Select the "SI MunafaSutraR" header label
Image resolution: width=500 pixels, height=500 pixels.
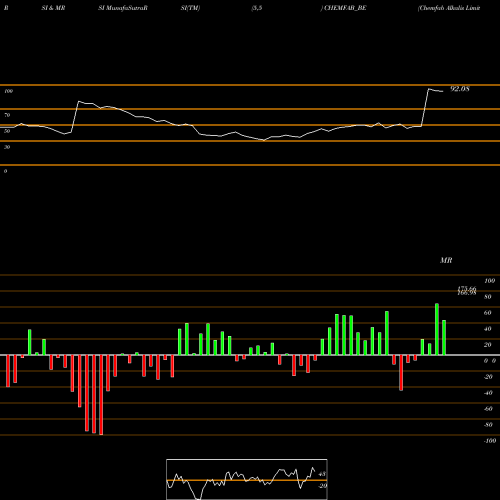coord(123,8)
